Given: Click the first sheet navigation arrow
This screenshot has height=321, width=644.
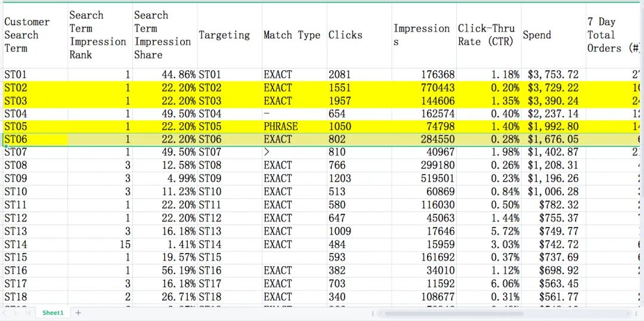Looking at the screenshot, I should pos(5,313).
